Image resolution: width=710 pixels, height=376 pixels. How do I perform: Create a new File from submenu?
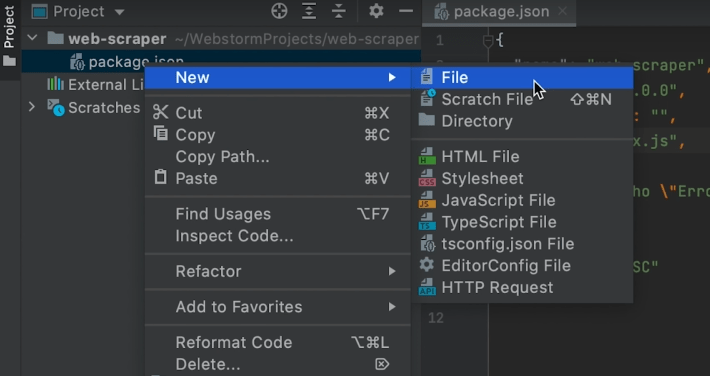click(522, 77)
